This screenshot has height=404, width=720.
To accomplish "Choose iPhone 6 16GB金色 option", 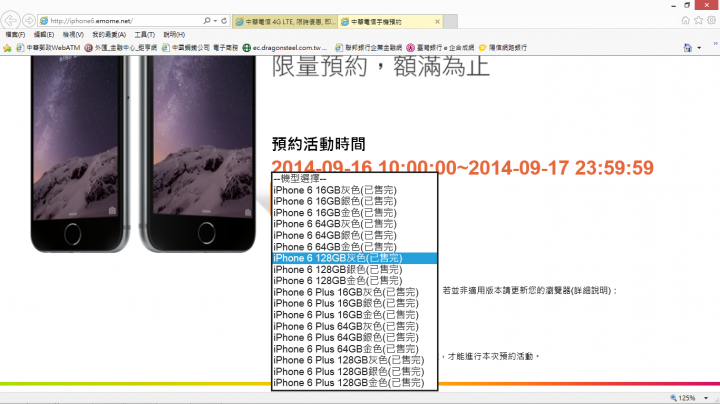I will (354, 213).
